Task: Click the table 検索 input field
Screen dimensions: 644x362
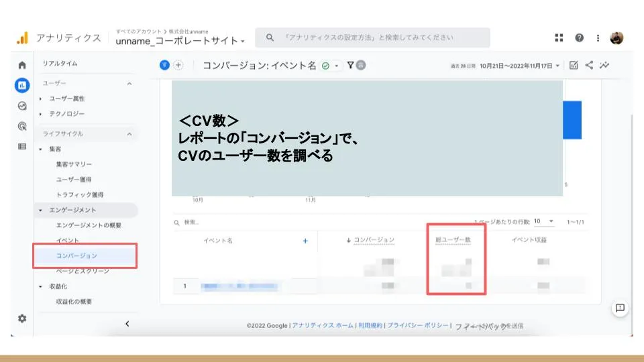Action: (191, 223)
